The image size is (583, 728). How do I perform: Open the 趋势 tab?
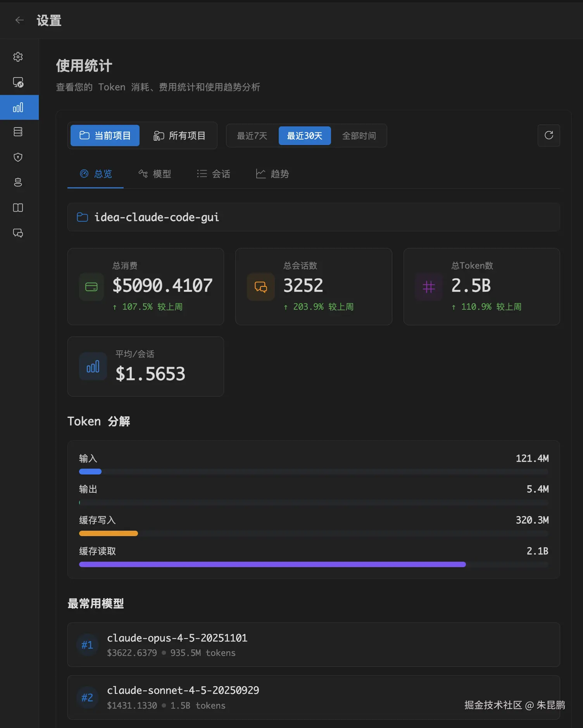pos(273,174)
